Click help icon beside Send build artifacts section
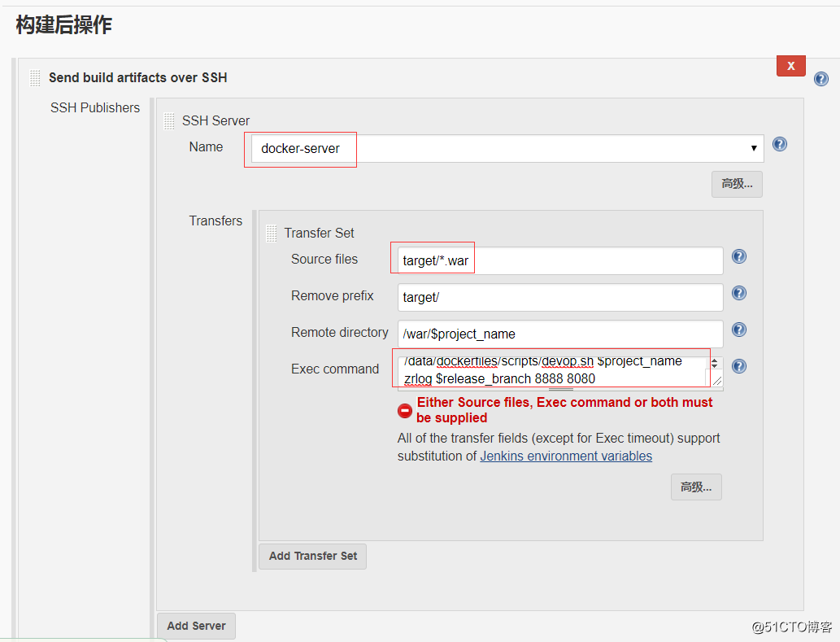840x642 pixels. tap(821, 79)
